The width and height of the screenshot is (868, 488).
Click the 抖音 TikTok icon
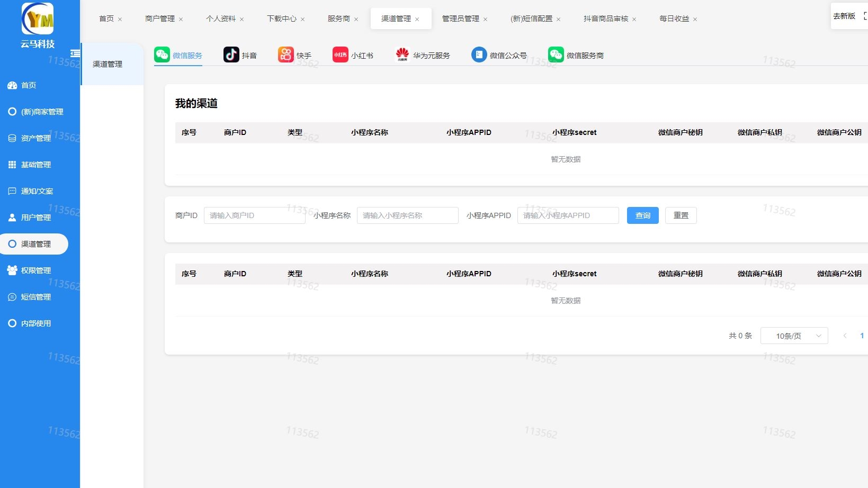pyautogui.click(x=231, y=55)
